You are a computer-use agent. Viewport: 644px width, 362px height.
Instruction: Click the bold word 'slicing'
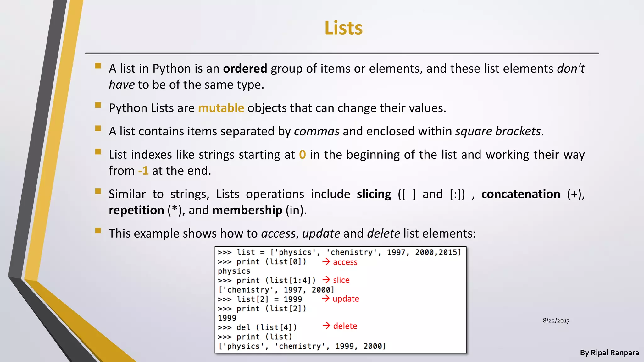374,194
